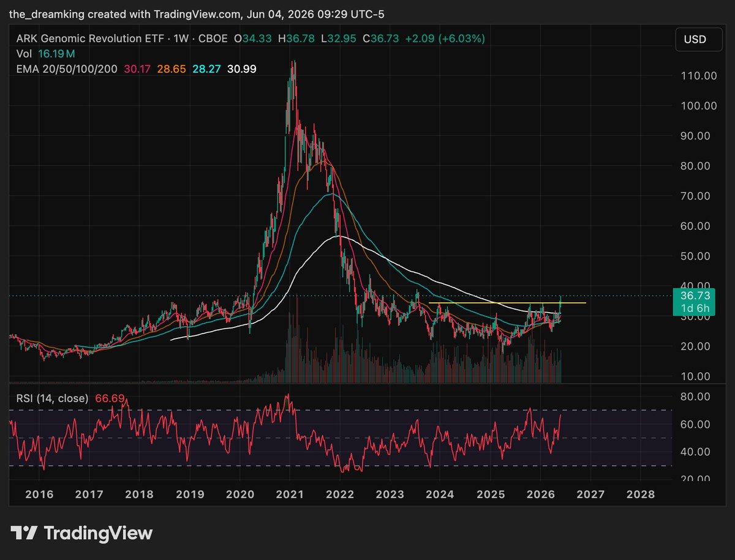
Task: Click the EMA 20/50/100/200 indicator label
Action: click(67, 69)
